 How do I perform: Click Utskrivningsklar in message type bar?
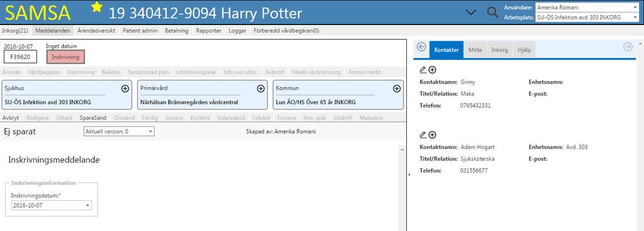(196, 72)
